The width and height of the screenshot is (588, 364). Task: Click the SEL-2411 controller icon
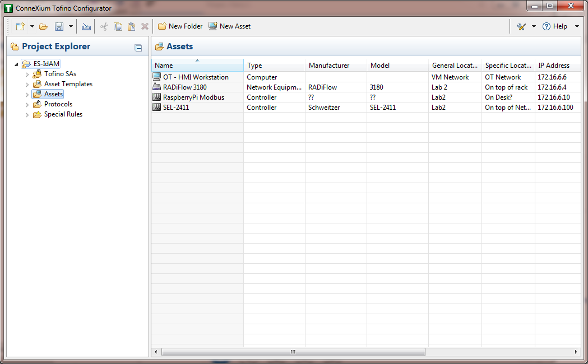point(156,107)
